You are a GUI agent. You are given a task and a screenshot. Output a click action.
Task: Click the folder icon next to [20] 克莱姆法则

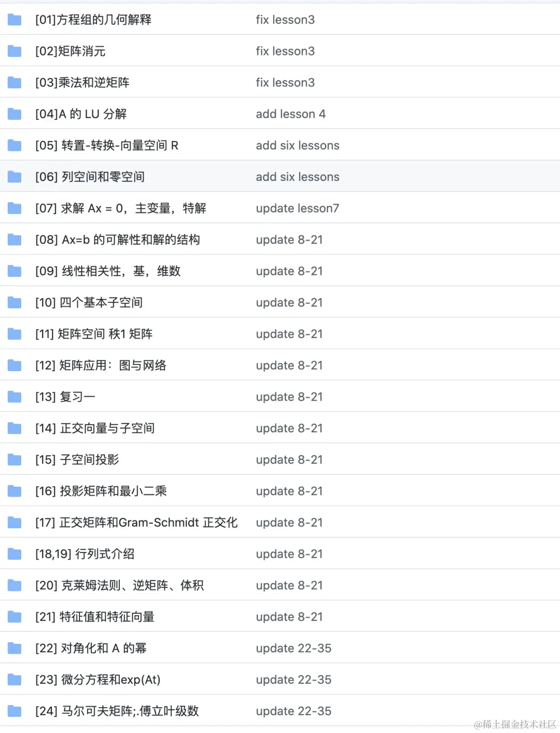point(14,585)
